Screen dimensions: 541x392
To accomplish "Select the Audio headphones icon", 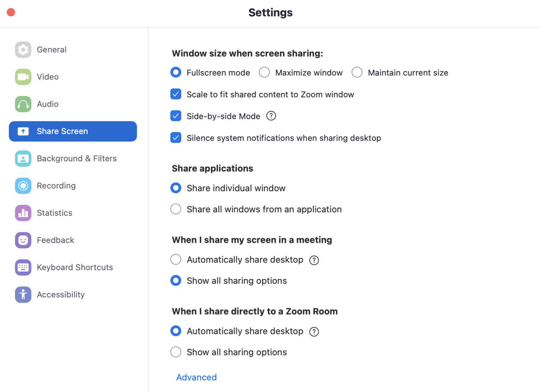I will coord(23,104).
